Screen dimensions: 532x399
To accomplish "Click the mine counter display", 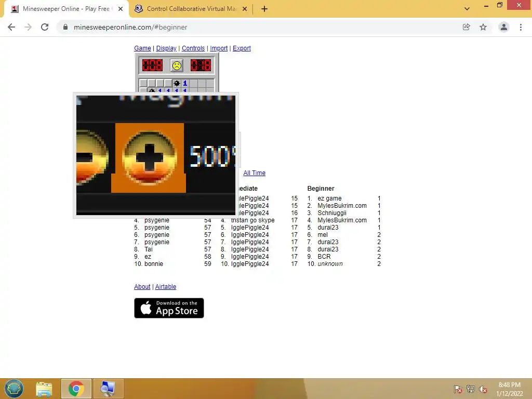I will click(x=152, y=65).
